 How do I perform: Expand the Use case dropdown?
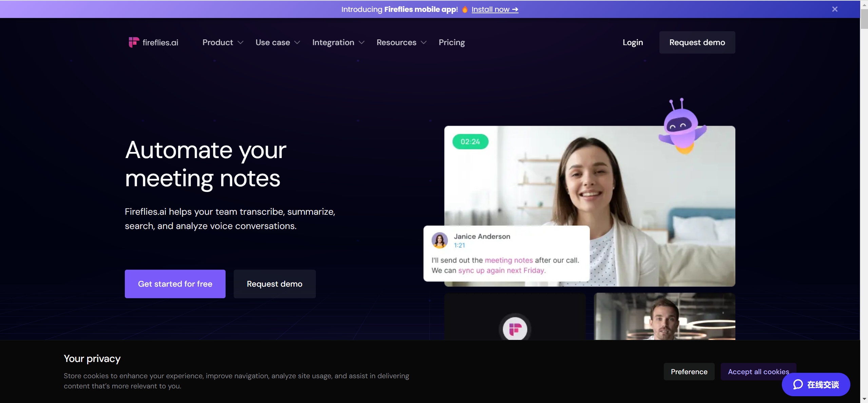(x=278, y=42)
